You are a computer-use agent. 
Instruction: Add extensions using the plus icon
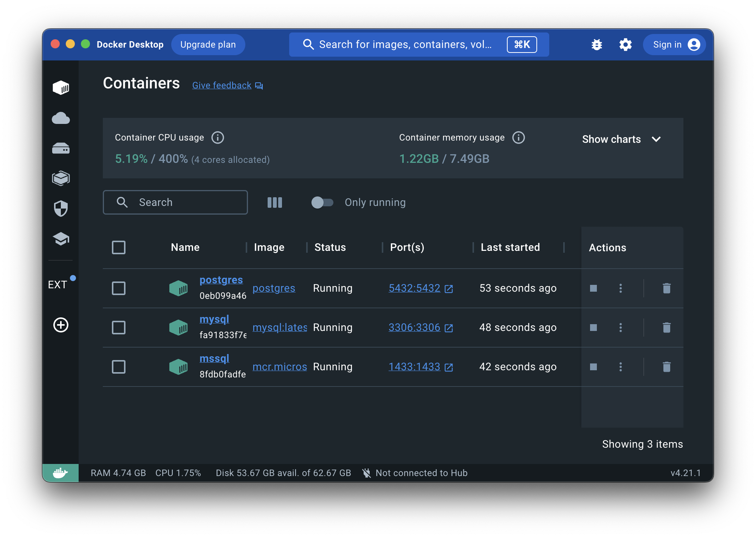pyautogui.click(x=60, y=325)
